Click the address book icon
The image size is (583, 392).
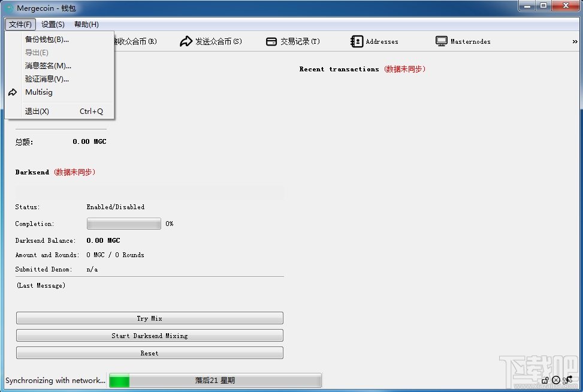pyautogui.click(x=357, y=41)
